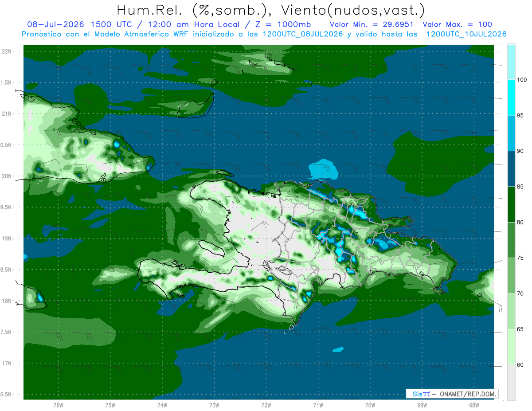Pick the gray below-60 colorbar segment
The height and width of the screenshot is (411, 532).
coord(511,383)
